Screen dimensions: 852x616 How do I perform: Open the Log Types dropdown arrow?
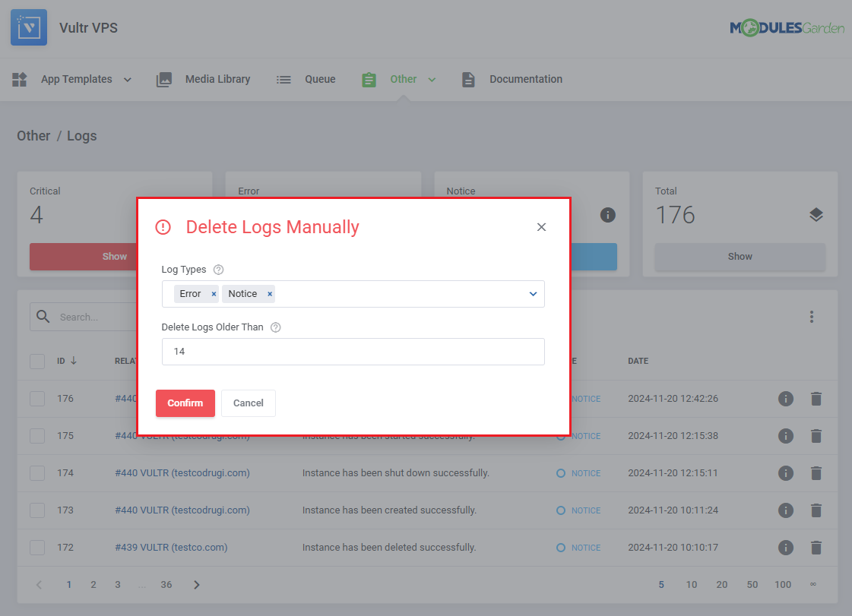(533, 294)
